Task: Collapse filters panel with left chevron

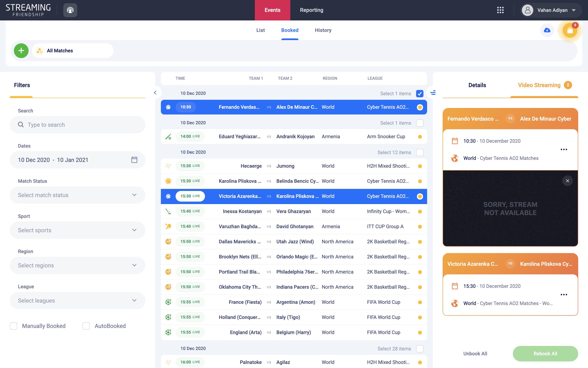Action: (x=155, y=93)
